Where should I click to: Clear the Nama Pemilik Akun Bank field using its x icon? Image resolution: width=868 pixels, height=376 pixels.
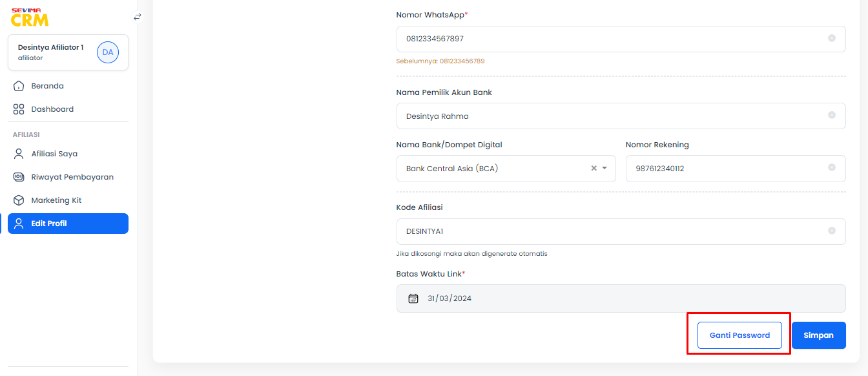pos(832,116)
